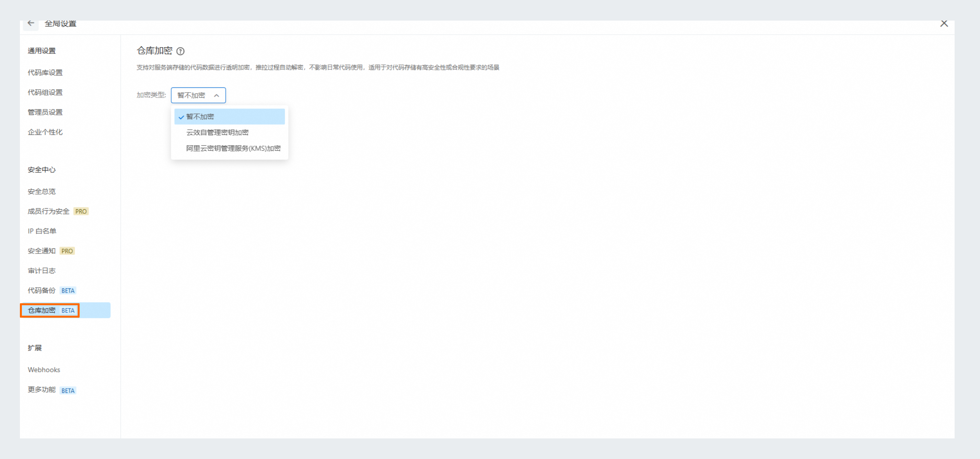Click the 通用设置 section heading
The height and width of the screenshot is (459, 980).
click(x=42, y=50)
